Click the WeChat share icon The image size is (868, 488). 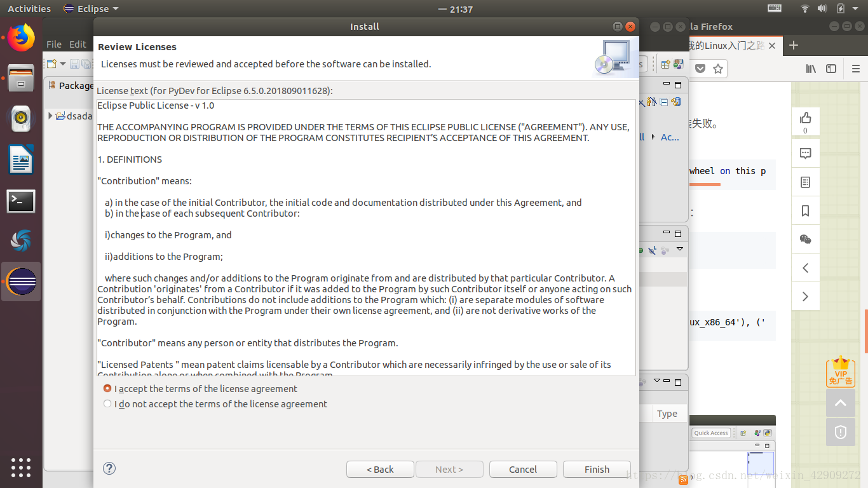pos(806,239)
